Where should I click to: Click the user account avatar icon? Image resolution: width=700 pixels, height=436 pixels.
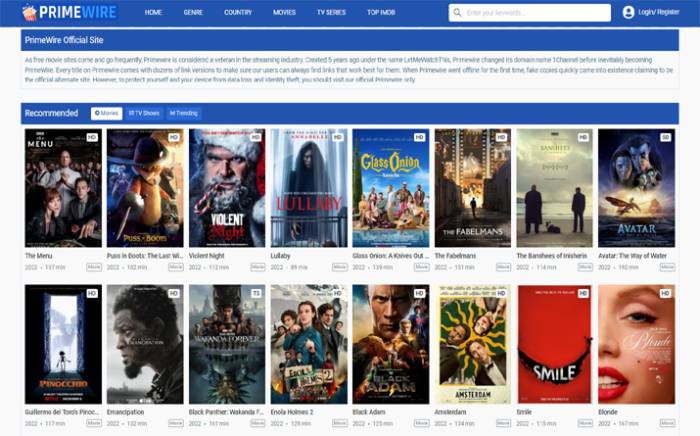(x=628, y=13)
